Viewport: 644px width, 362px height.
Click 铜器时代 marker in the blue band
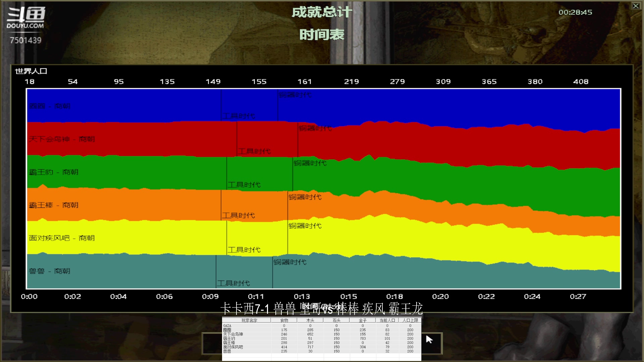(295, 95)
